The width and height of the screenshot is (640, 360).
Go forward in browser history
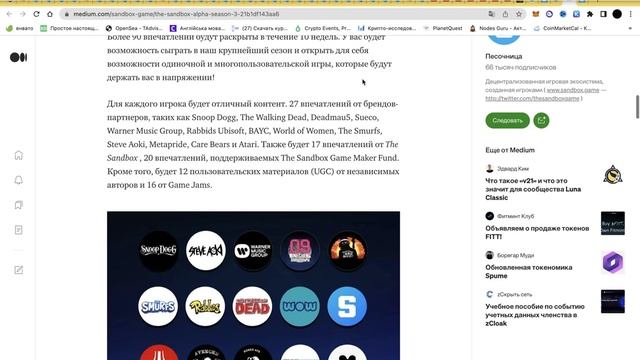click(x=23, y=14)
